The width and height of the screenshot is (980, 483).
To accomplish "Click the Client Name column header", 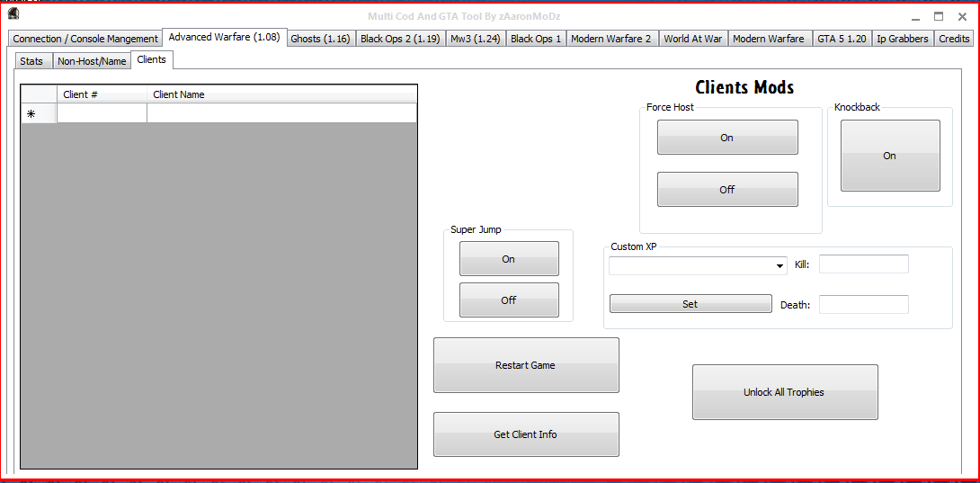I will click(282, 94).
